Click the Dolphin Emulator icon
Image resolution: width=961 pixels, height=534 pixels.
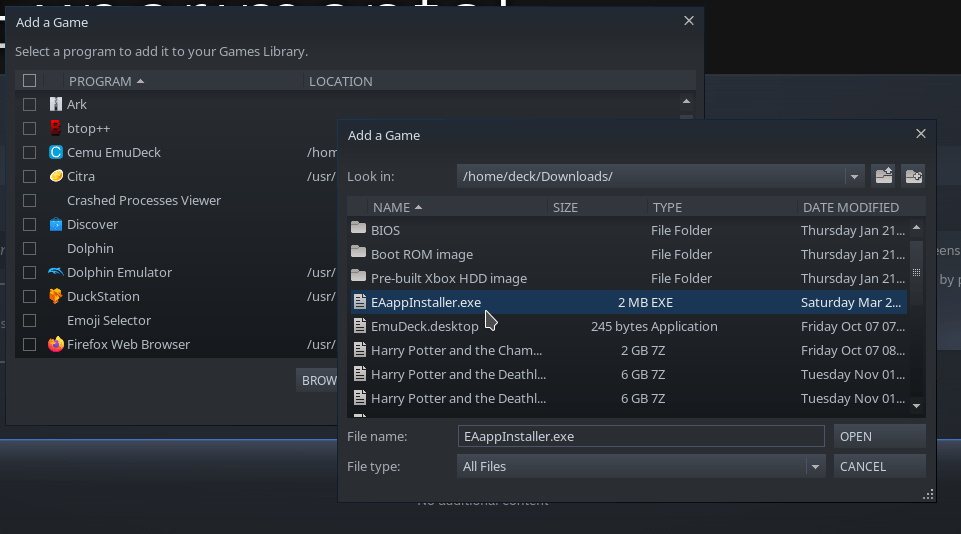(56, 272)
